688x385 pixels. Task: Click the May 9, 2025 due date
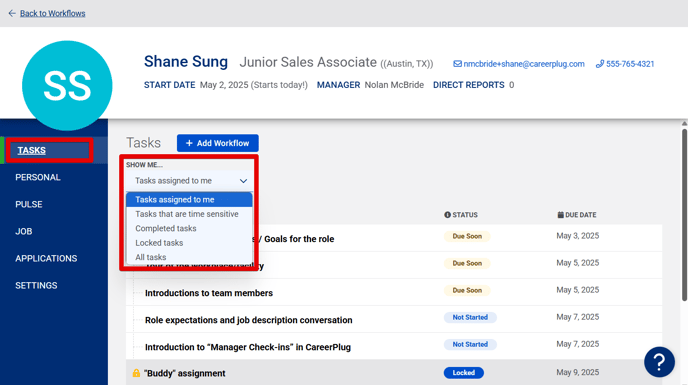coord(578,373)
